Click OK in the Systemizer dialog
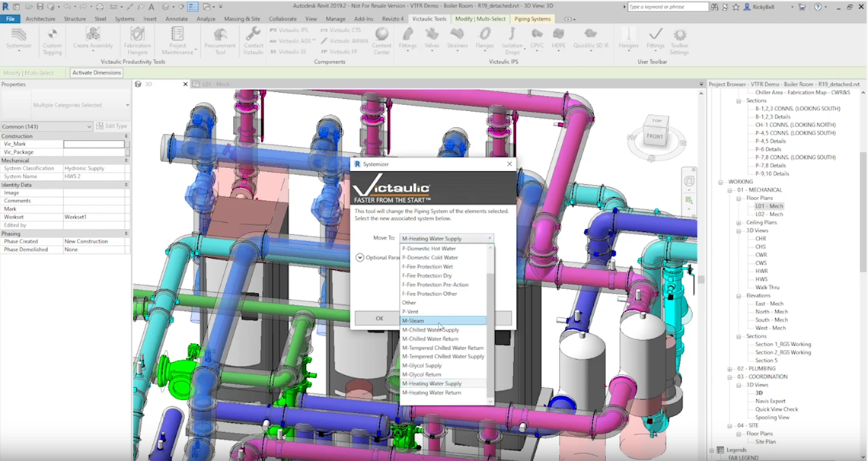This screenshot has height=461, width=868. click(378, 318)
